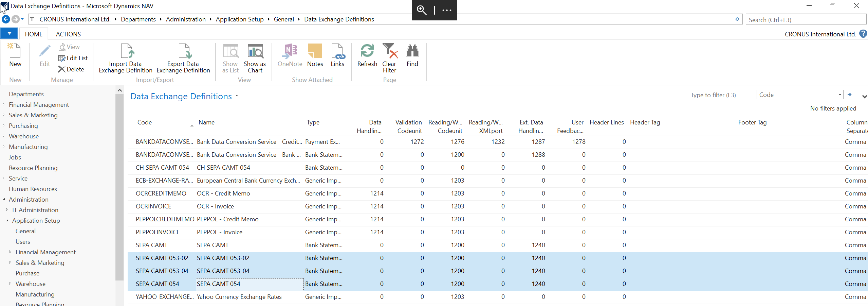The height and width of the screenshot is (306, 868).
Task: Click the Search (Ctrl+F3) box
Action: tap(805, 20)
